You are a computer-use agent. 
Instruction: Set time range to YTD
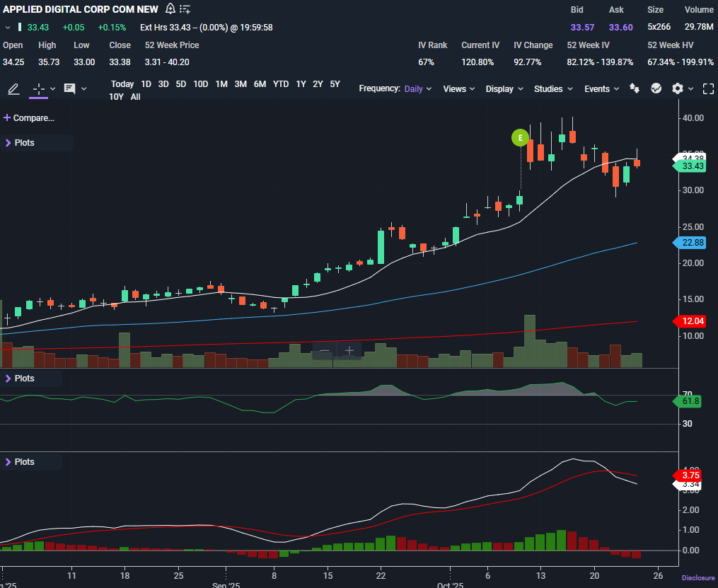[x=281, y=83]
